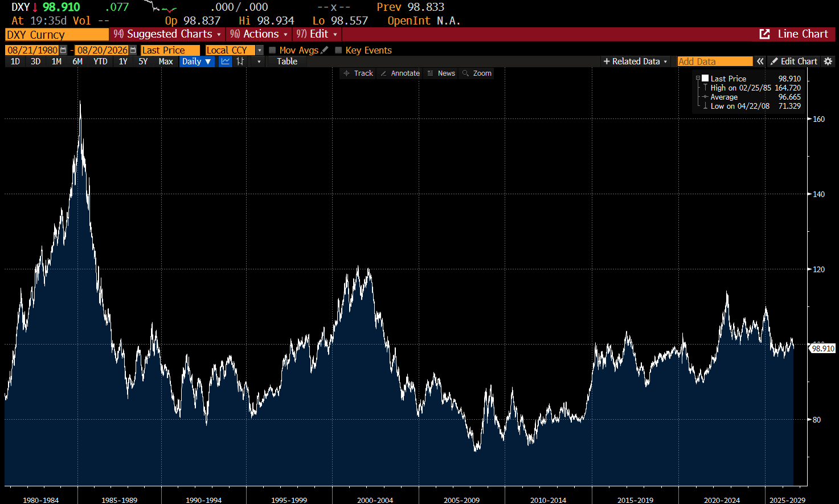Screen dimensions: 839x504
Task: Open chart settings gear icon
Action: [828, 62]
